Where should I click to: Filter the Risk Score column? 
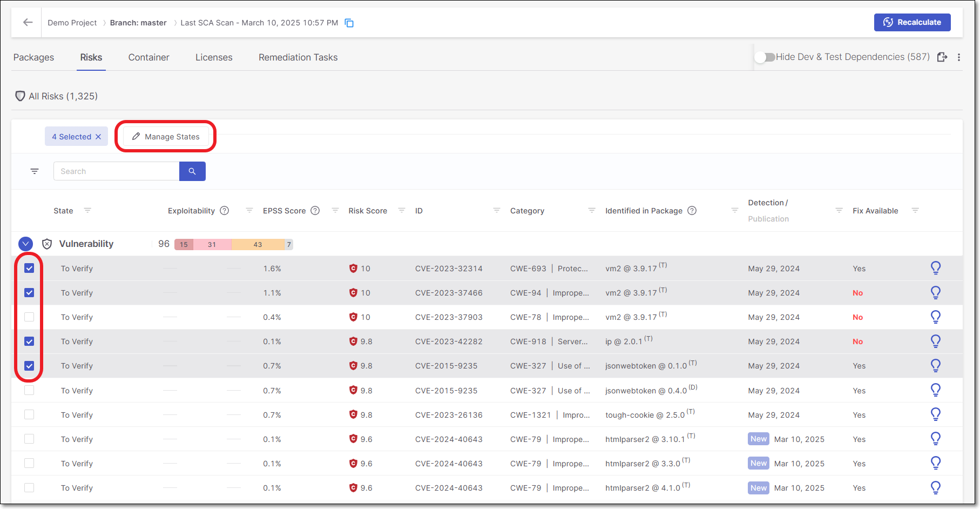(x=402, y=210)
